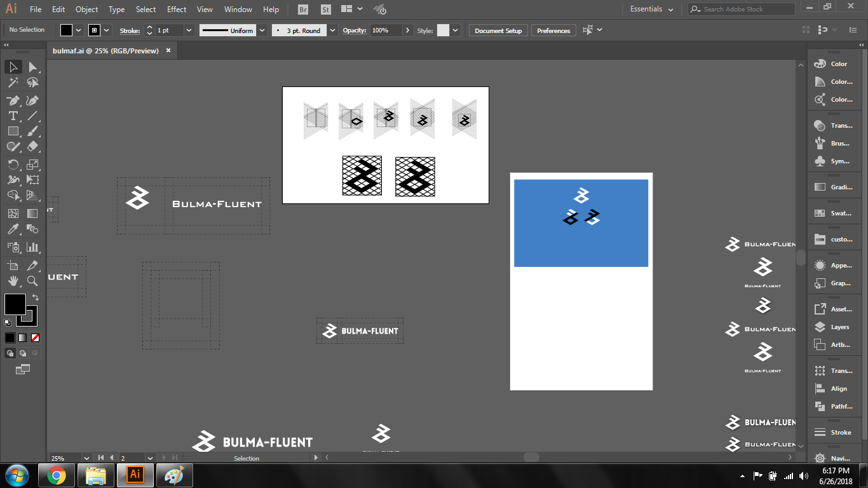Choose the Hand tool
This screenshot has height=488, width=868.
point(13,281)
